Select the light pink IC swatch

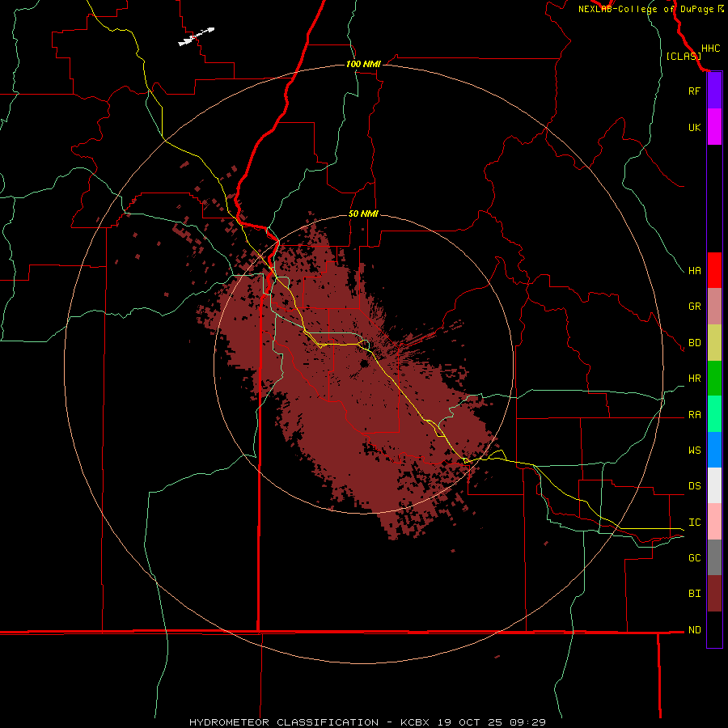(x=714, y=522)
